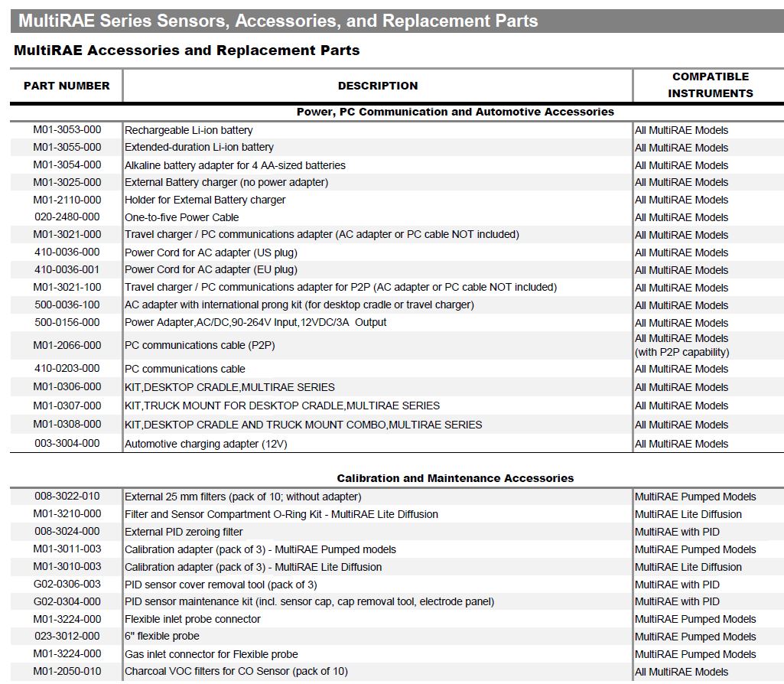The width and height of the screenshot is (784, 684).
Task: Select the 6" flexible probe description
Action: 164,636
